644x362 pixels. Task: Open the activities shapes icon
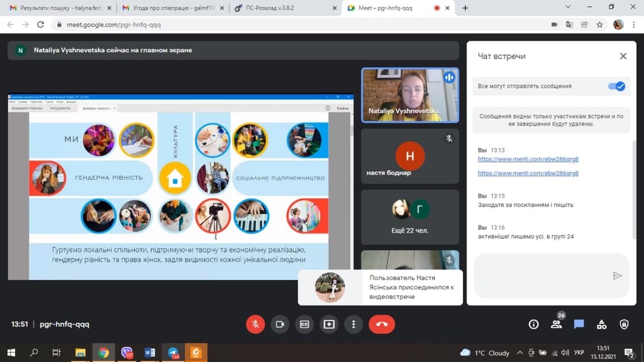point(601,324)
